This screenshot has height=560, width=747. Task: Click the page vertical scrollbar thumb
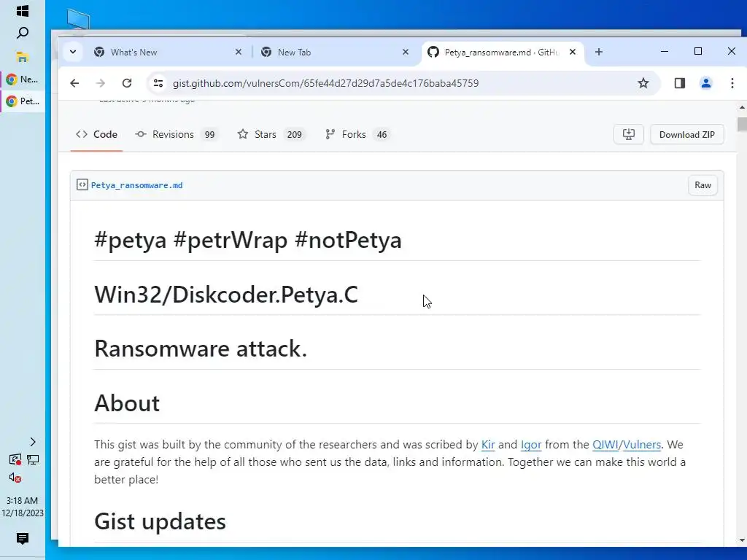(742, 124)
